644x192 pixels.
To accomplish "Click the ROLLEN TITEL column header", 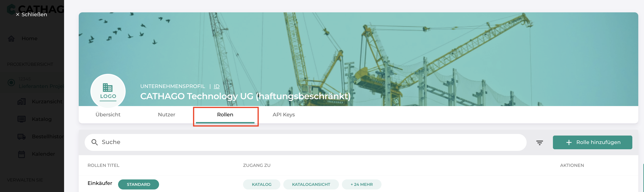I will coord(103,165).
